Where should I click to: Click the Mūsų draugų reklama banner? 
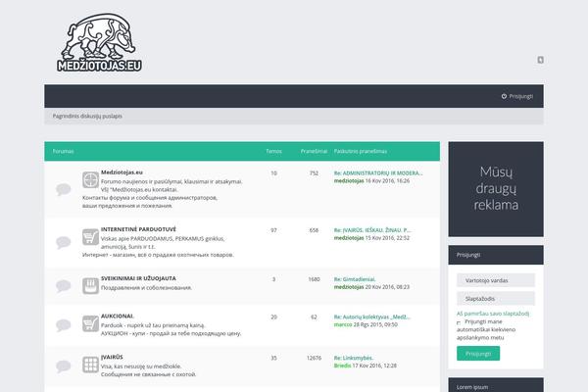(496, 189)
